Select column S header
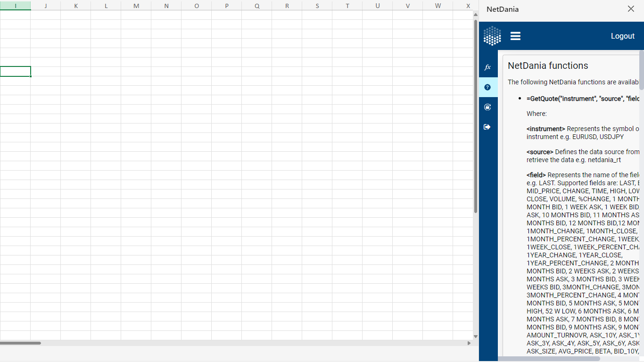 pyautogui.click(x=317, y=6)
